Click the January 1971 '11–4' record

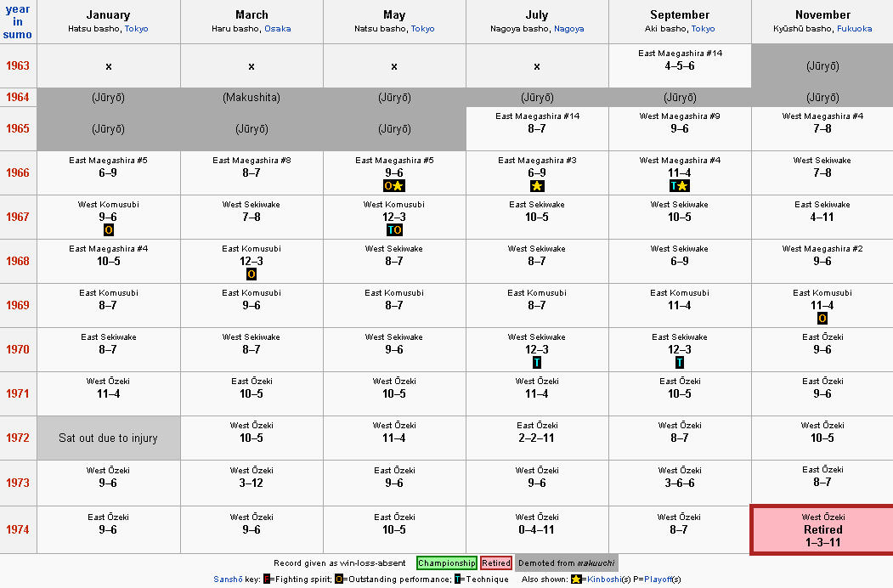click(108, 393)
